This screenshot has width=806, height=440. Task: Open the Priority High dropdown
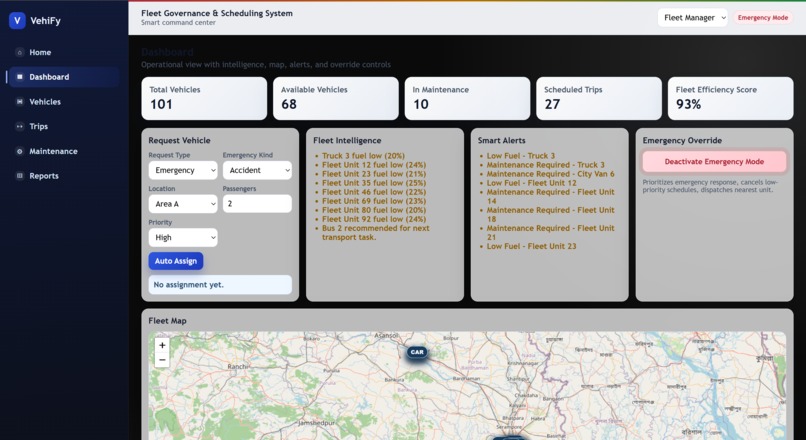[183, 237]
